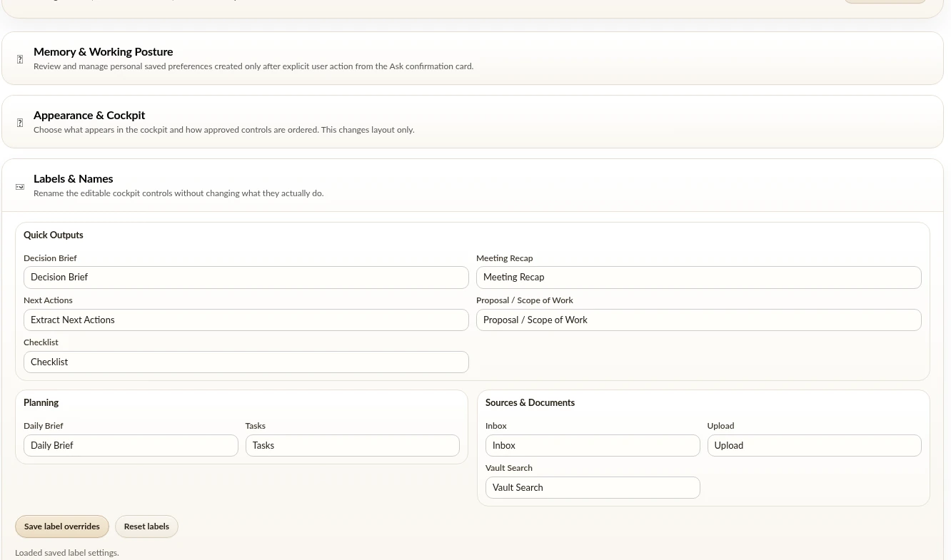Edit the Tasks label input field
Viewport: 951px width, 560px height.
(353, 446)
